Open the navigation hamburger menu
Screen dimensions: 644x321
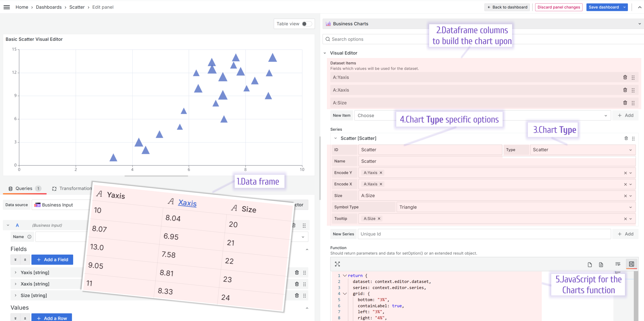pos(7,7)
